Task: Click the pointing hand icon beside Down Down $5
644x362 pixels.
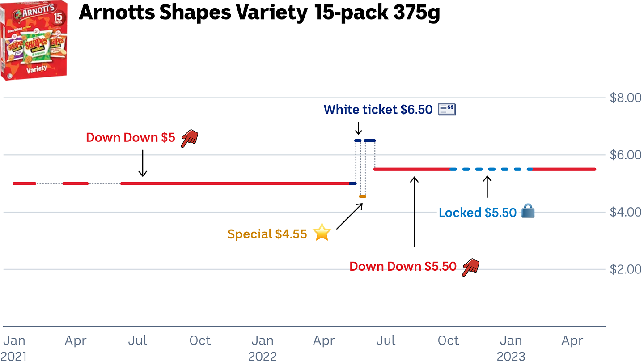Action: point(189,138)
